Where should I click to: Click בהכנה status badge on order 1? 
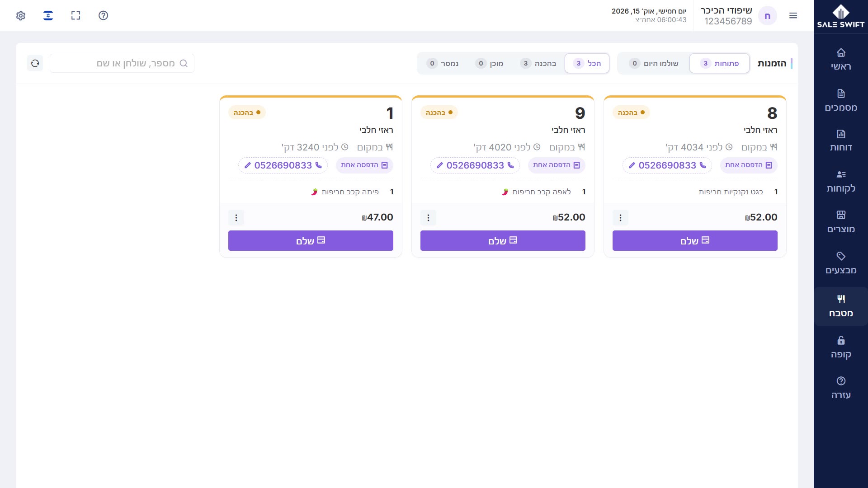click(247, 113)
